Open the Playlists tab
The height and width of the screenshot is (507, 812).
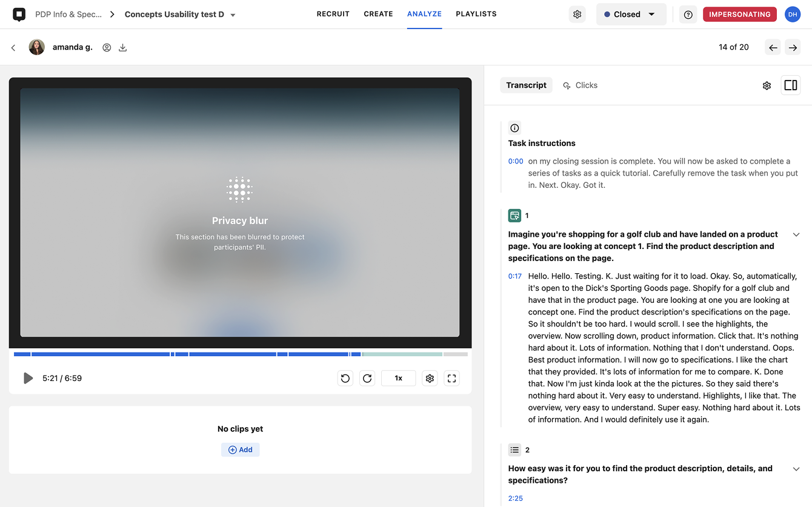click(476, 14)
